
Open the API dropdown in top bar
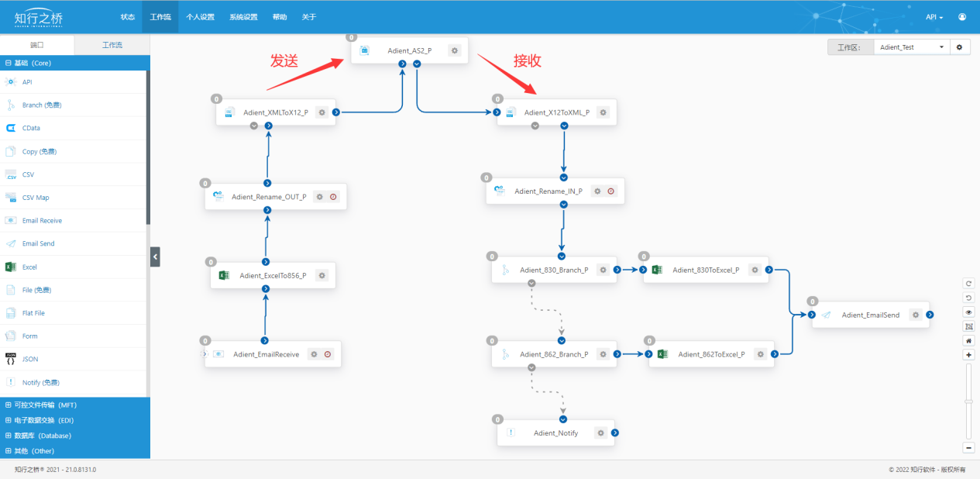[x=934, y=16]
